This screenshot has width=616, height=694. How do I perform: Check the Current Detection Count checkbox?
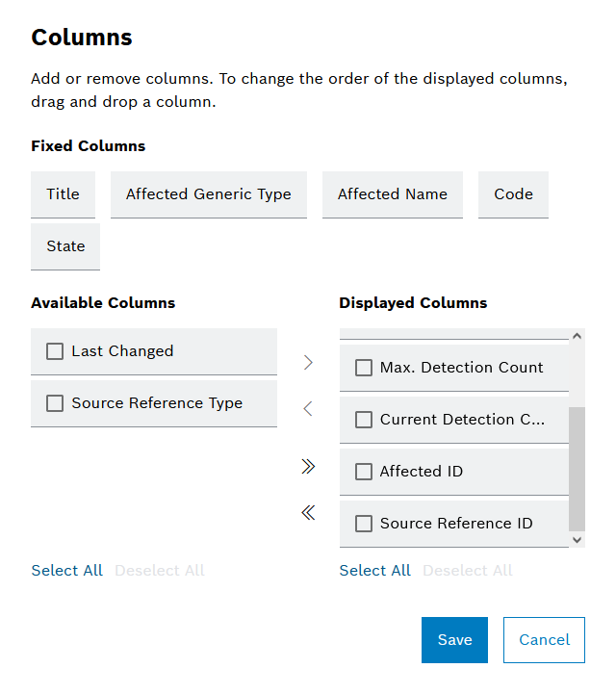coord(364,420)
